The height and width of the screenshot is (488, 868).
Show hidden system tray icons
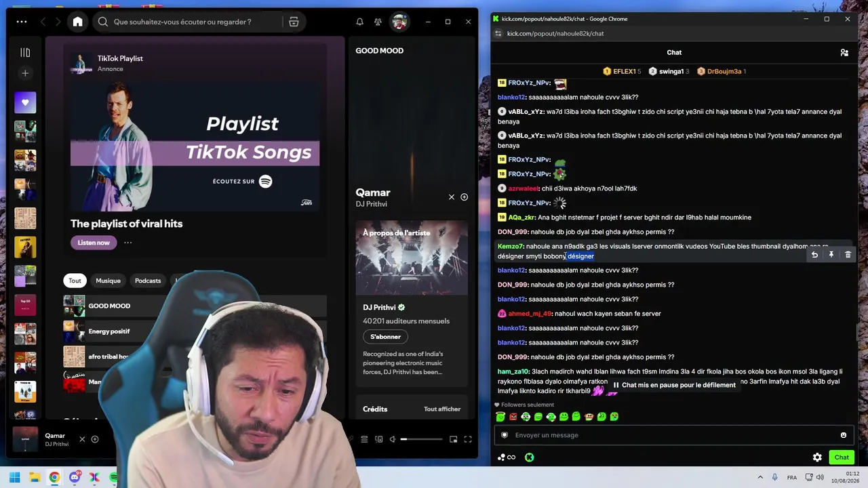(759, 477)
